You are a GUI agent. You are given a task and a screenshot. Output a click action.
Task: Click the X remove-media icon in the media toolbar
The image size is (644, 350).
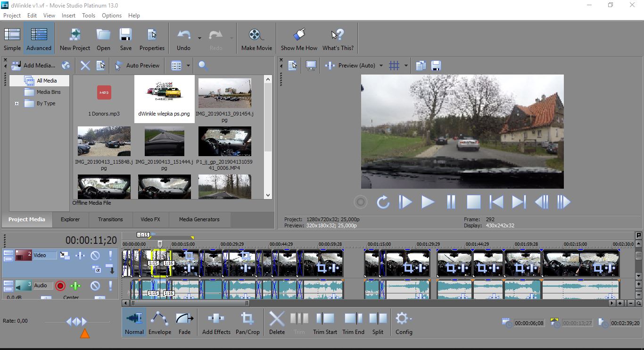85,66
